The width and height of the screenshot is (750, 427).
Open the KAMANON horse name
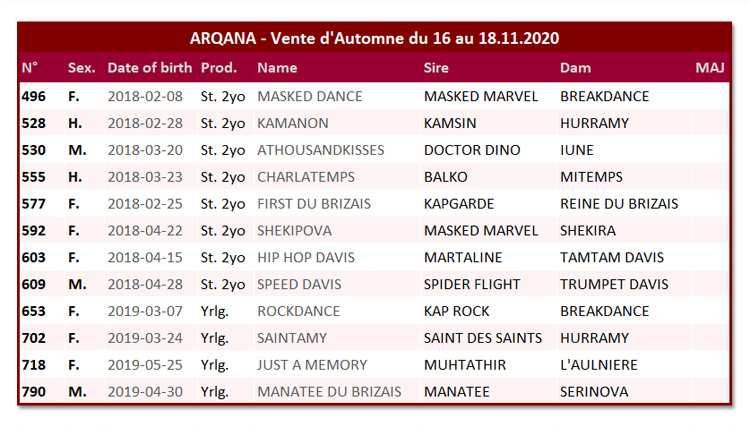(x=293, y=123)
